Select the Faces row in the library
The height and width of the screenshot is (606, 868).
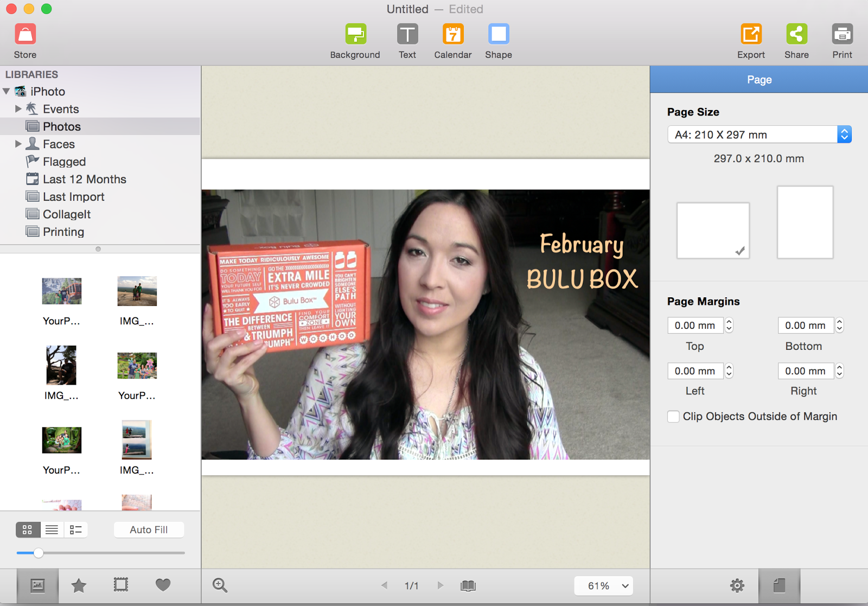point(100,144)
